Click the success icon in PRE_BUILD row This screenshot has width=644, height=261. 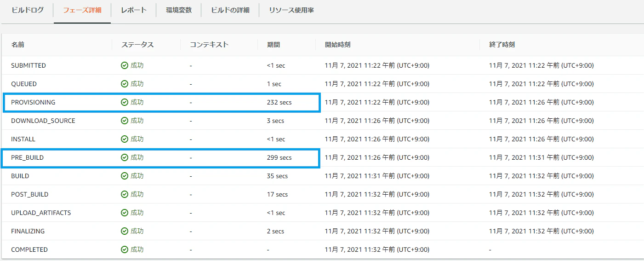click(125, 157)
